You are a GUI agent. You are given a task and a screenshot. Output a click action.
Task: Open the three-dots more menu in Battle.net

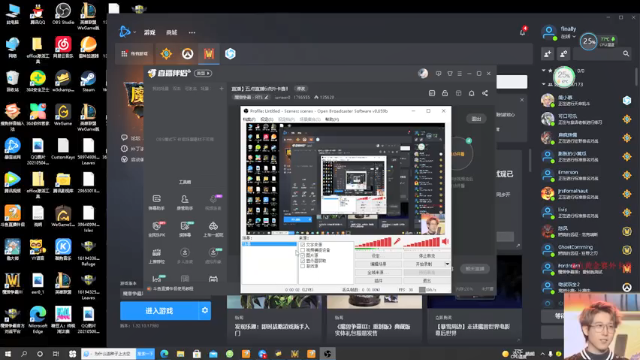pos(192,32)
